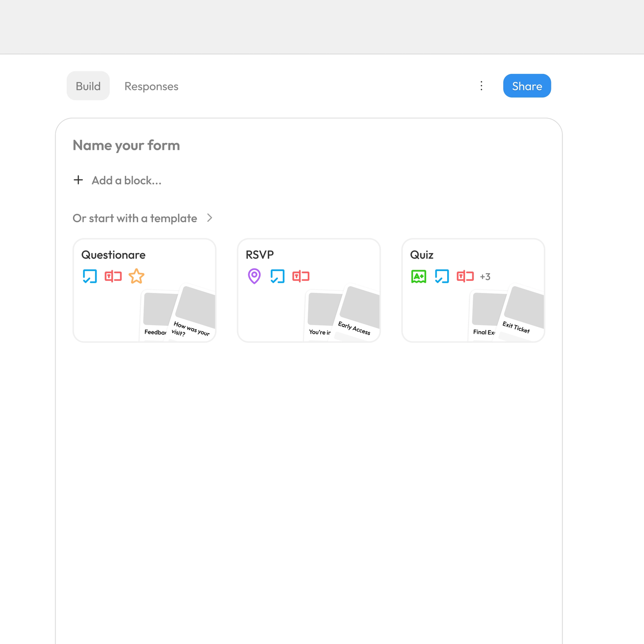The image size is (644, 644).
Task: Click the red text input icon in Quiz
Action: point(465,276)
